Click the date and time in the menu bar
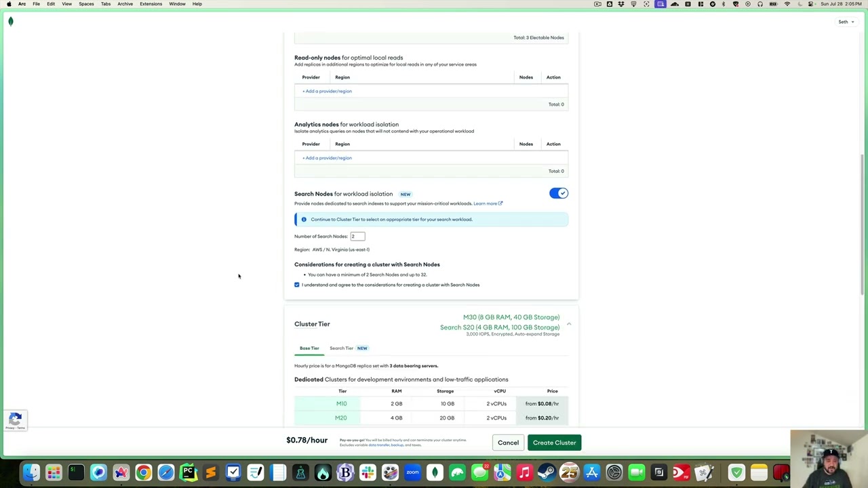868x488 pixels. 842,4
